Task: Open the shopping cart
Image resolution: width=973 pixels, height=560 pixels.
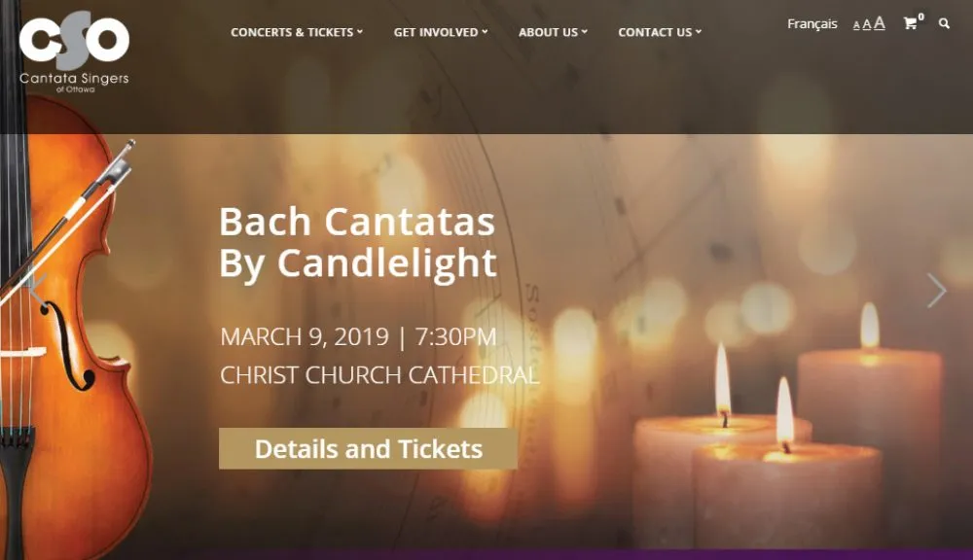Action: (910, 24)
